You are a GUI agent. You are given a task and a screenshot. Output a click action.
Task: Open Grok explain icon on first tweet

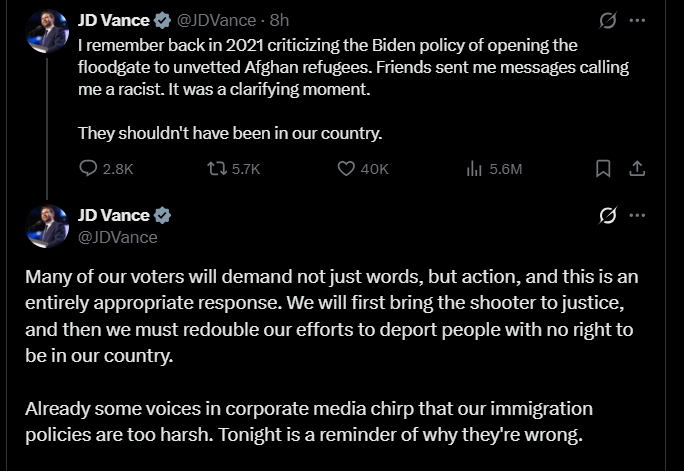pos(606,20)
